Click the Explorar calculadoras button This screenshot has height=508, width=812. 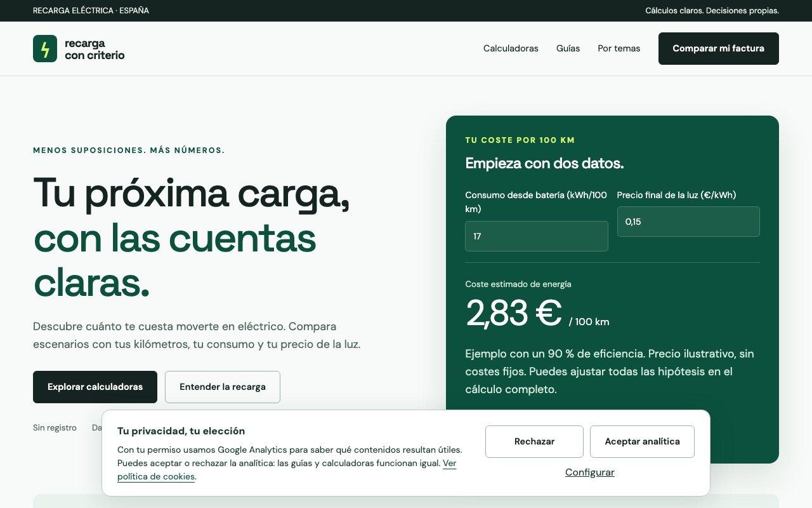(95, 387)
